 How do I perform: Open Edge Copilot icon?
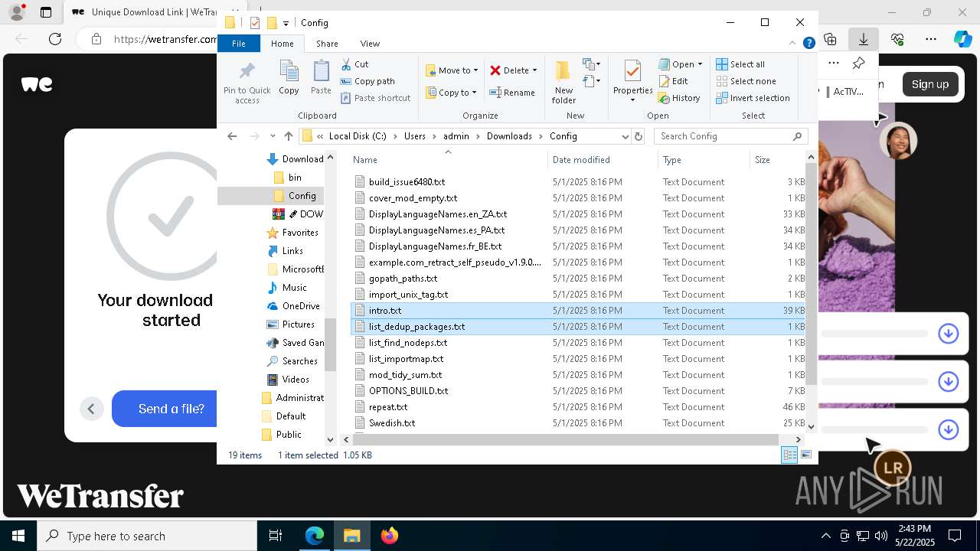coord(962,39)
